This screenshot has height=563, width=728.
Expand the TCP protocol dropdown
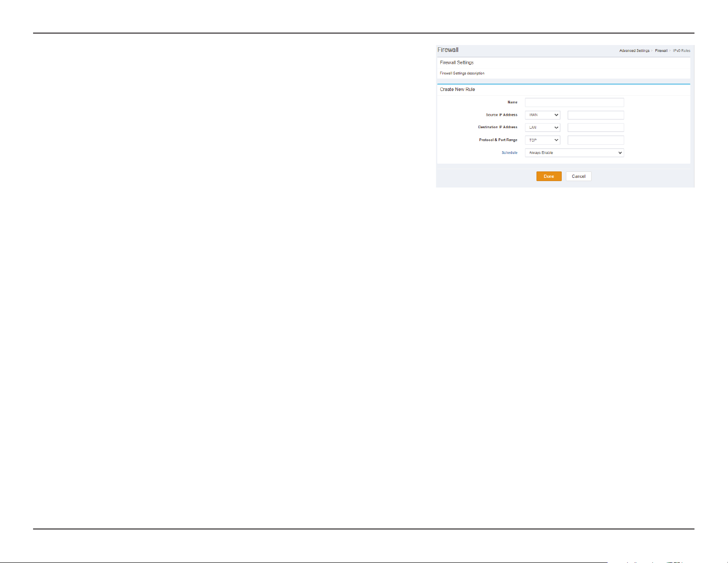pyautogui.click(x=542, y=140)
